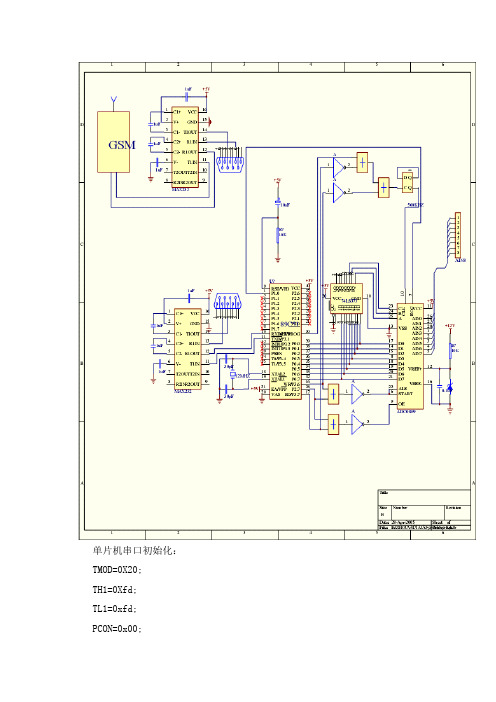This screenshot has width=496, height=702.
Task: Click the crystal oscillator symbol
Action: [x=233, y=375]
